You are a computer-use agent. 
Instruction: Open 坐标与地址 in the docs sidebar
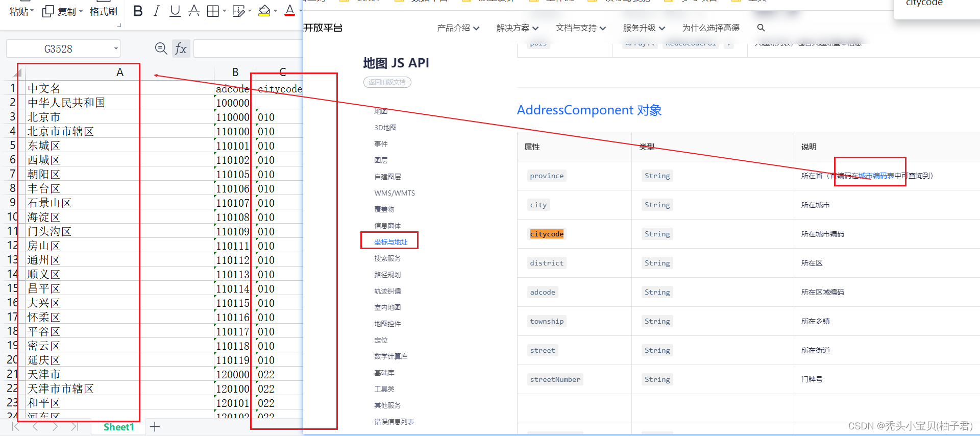point(390,242)
